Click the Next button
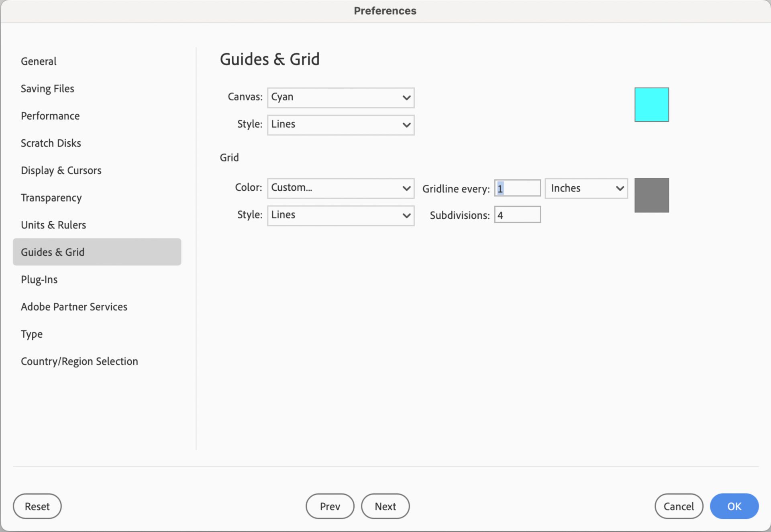Image resolution: width=771 pixels, height=532 pixels. point(385,506)
